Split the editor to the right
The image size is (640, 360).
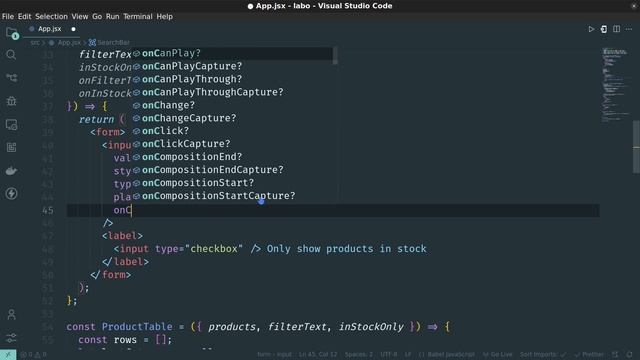pyautogui.click(x=616, y=29)
